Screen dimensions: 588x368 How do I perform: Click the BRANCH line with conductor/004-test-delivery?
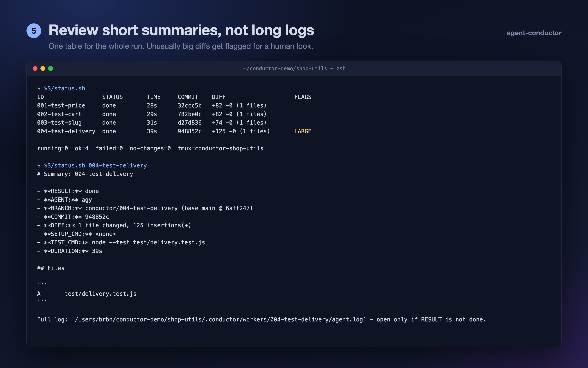145,208
